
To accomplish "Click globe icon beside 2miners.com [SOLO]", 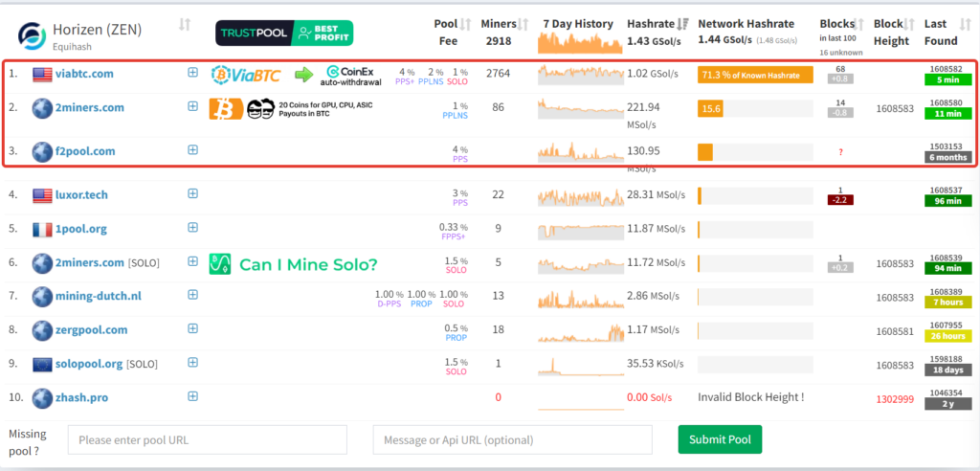I will (42, 262).
